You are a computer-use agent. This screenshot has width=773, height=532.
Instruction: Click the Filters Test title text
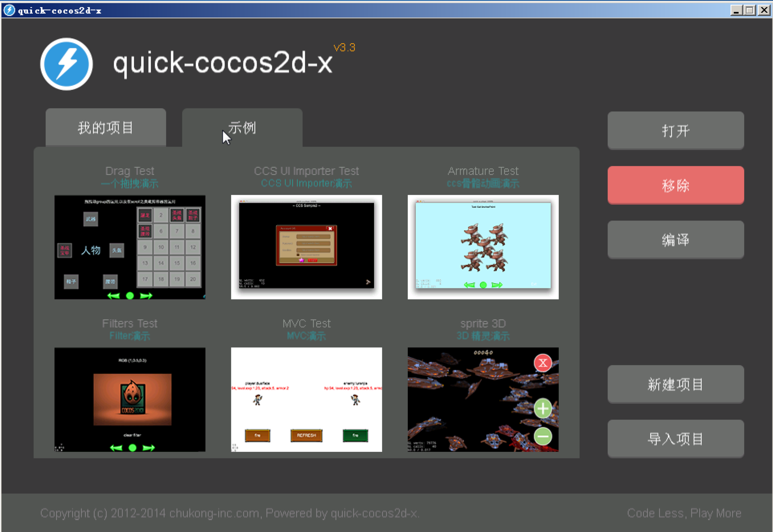pyautogui.click(x=130, y=323)
